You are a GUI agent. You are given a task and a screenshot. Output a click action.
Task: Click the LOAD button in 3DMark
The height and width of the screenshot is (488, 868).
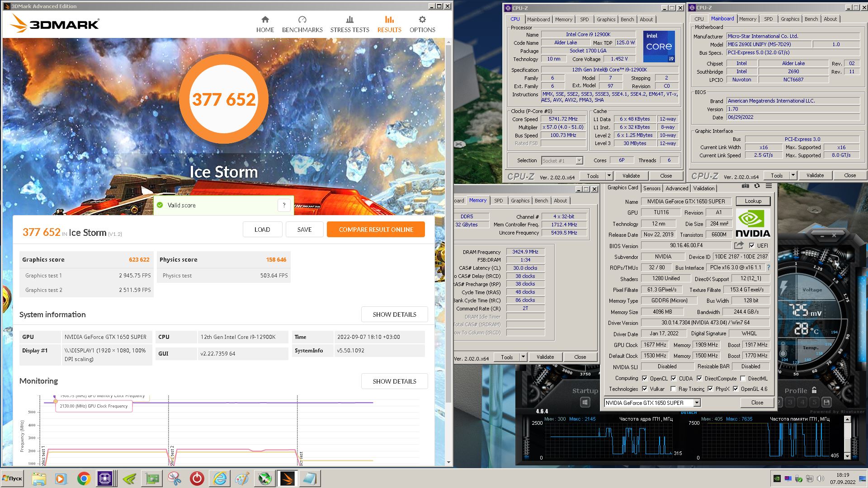pyautogui.click(x=262, y=230)
